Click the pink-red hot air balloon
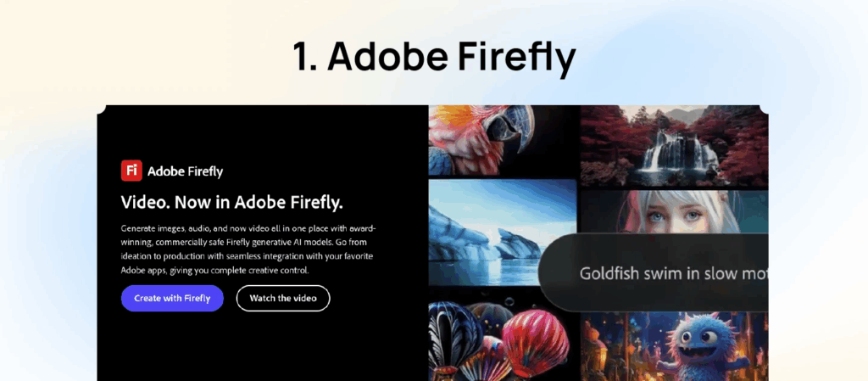Image resolution: width=868 pixels, height=381 pixels. tap(535, 342)
